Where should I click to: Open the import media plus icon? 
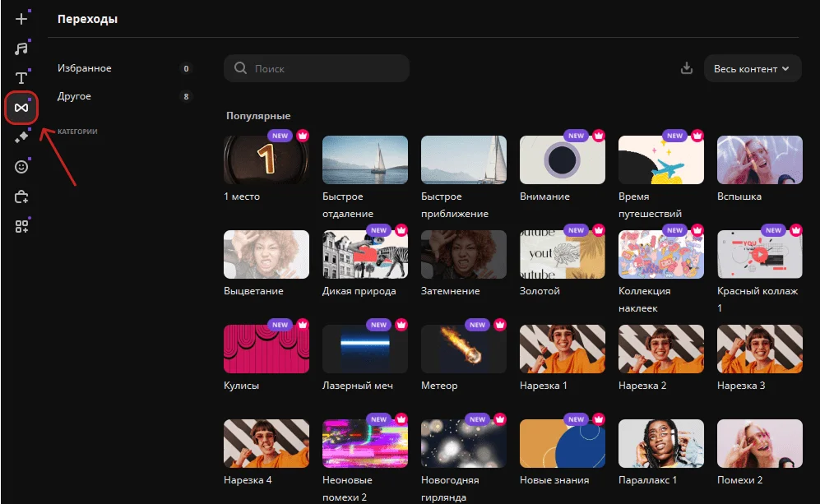[21, 19]
